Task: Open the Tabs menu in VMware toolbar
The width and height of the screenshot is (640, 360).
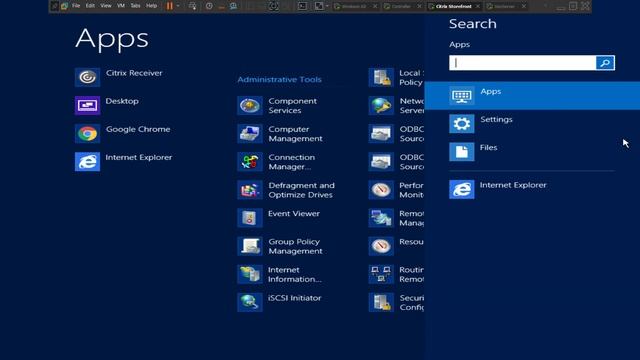Action: tap(136, 6)
